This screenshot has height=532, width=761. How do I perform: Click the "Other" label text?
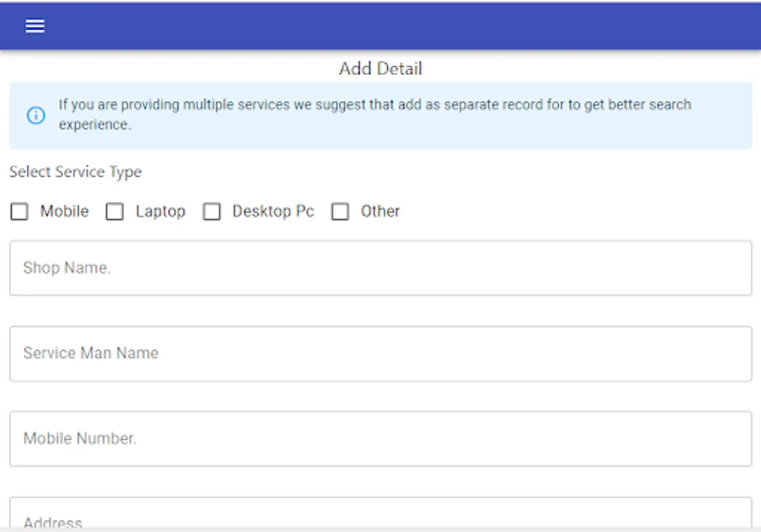[x=380, y=212]
